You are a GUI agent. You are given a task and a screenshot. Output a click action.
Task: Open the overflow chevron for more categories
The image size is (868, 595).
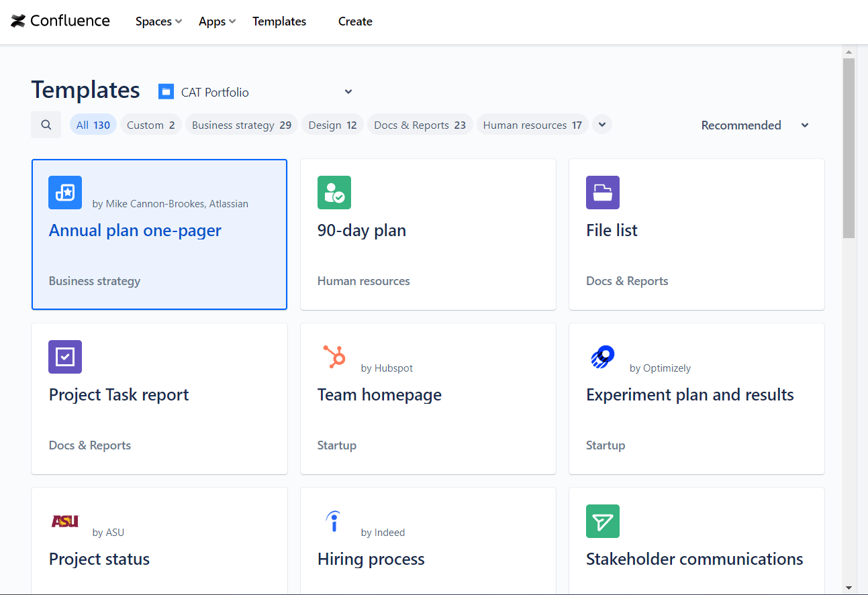[601, 124]
